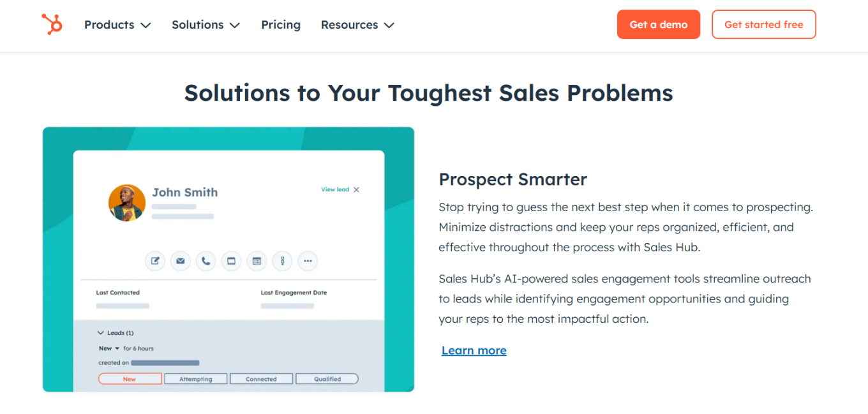Image resolution: width=868 pixels, height=414 pixels.
Task: Open the email icon for John Smith
Action: point(180,261)
